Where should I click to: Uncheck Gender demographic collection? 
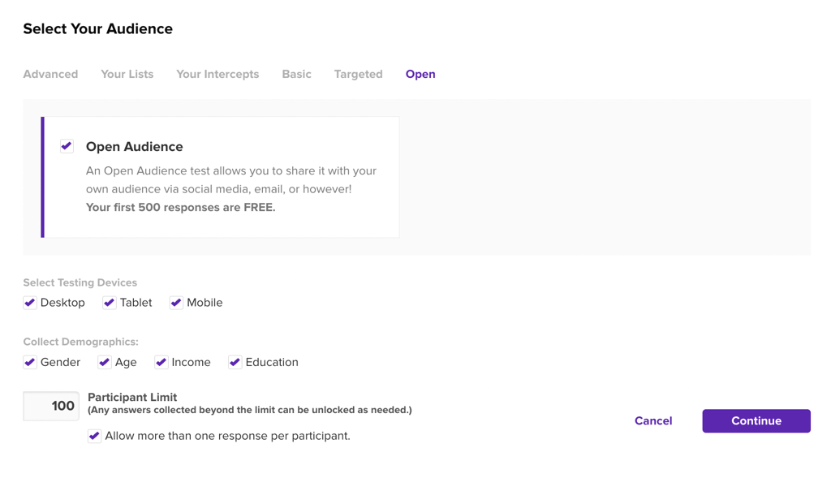click(30, 362)
